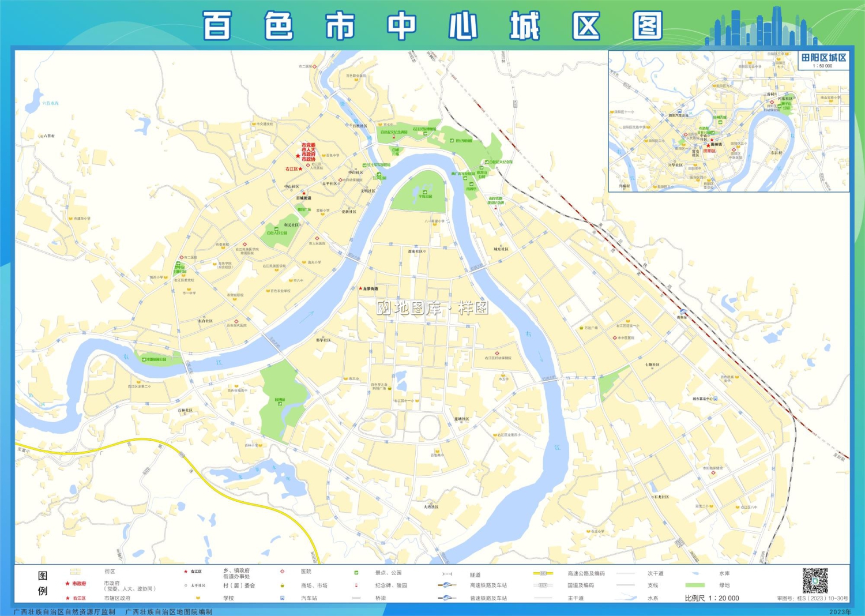Click the school (学校) legend icon
Image resolution: width=865 pixels, height=616 pixels.
(197, 598)
